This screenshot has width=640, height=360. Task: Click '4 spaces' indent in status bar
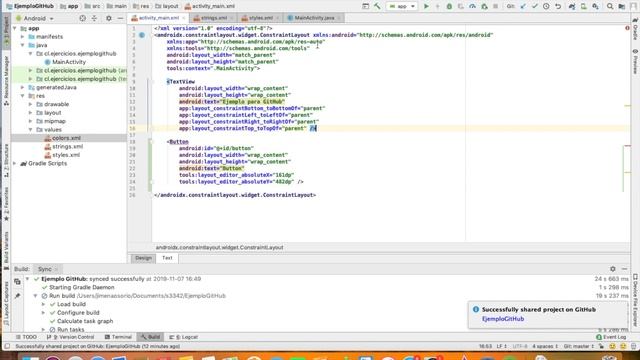[545, 346]
